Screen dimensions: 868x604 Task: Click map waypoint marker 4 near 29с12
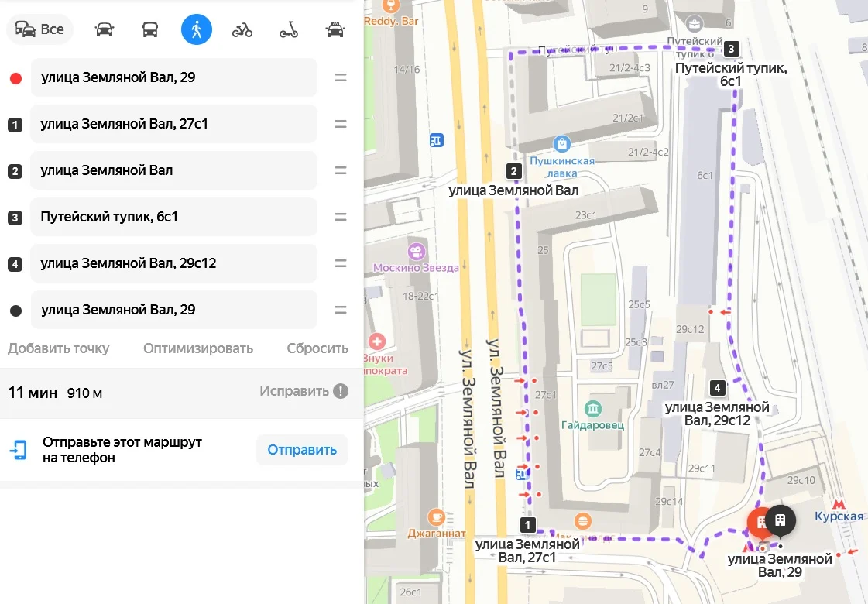718,387
